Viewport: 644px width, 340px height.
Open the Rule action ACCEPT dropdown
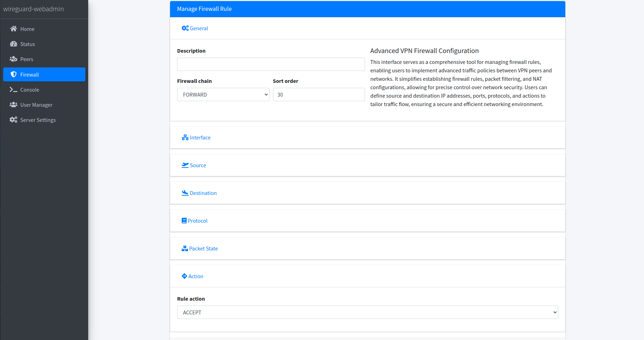(x=367, y=313)
